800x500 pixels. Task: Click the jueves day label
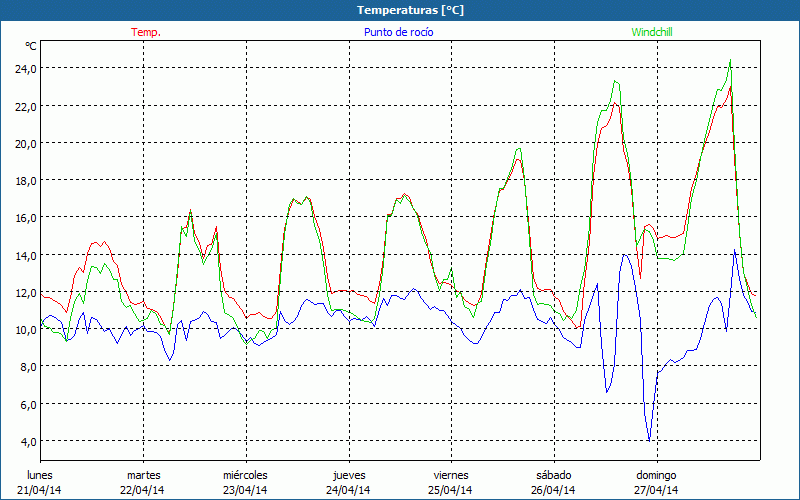pyautogui.click(x=349, y=475)
